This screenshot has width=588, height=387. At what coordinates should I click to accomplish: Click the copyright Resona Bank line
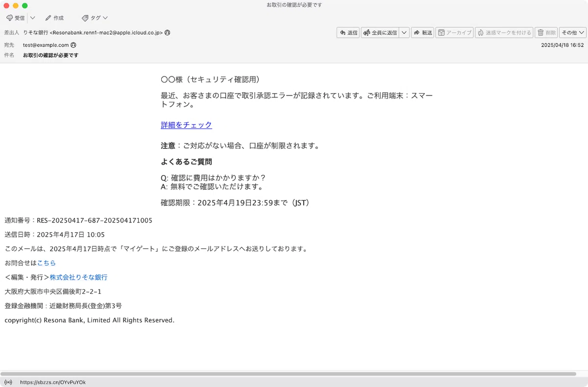pos(90,320)
